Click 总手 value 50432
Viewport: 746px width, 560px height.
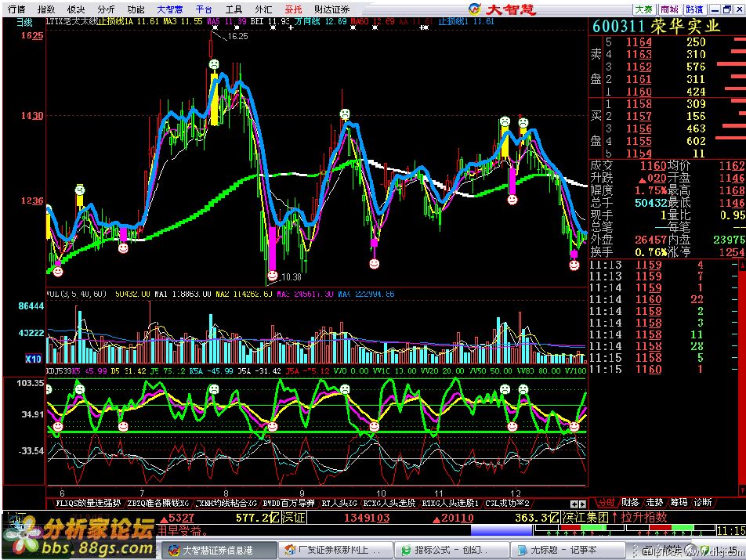[x=650, y=203]
